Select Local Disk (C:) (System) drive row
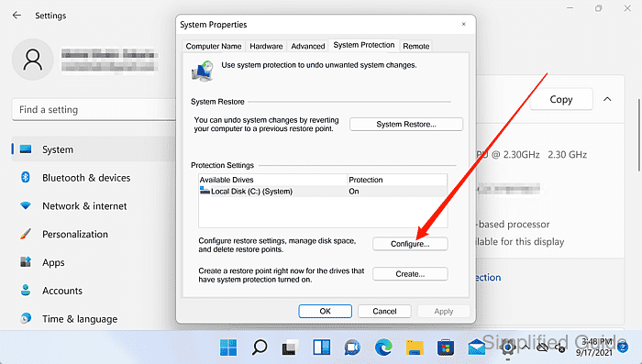 [323, 192]
